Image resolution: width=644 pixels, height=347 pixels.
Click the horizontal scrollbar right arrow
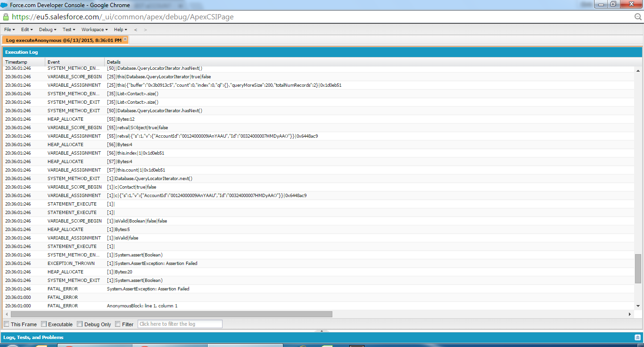pyautogui.click(x=630, y=314)
